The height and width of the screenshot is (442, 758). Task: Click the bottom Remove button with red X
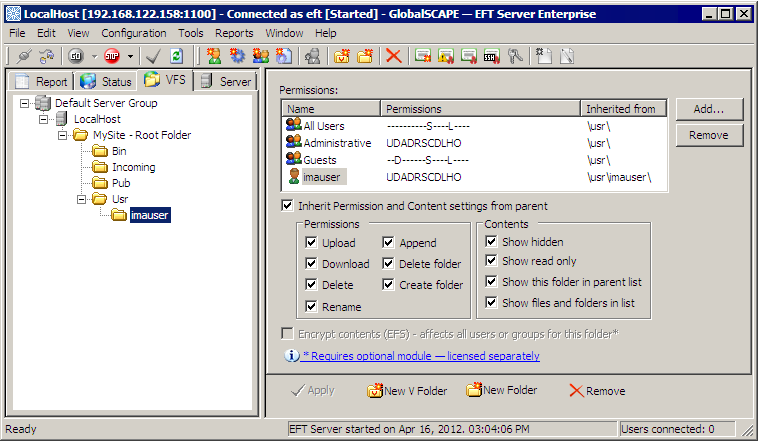(598, 391)
